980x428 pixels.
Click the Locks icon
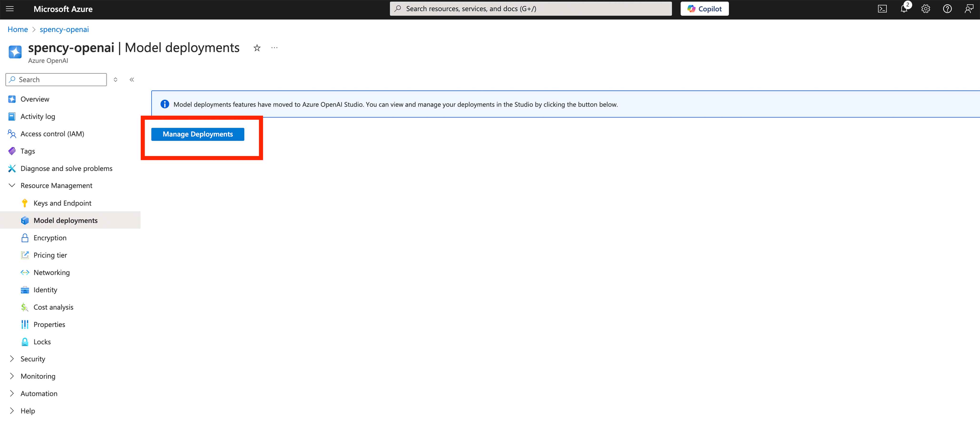[x=25, y=342]
